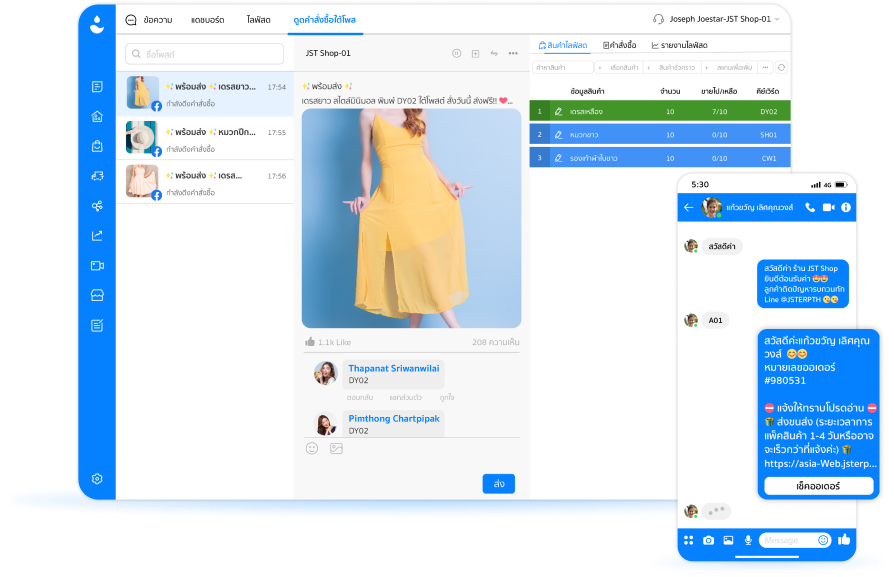Expand the Joseph Joestar-JST Shop-01 account dropdown
This screenshot has width=894, height=577.
(777, 19)
